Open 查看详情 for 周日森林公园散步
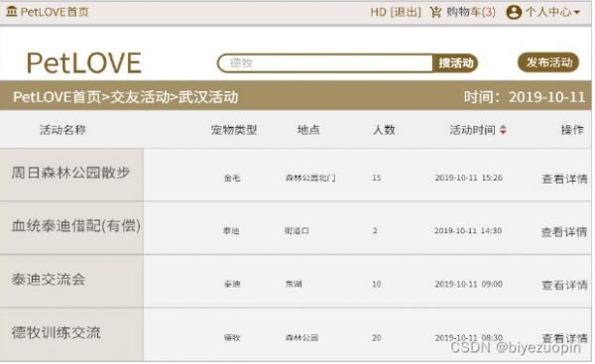 (x=564, y=179)
